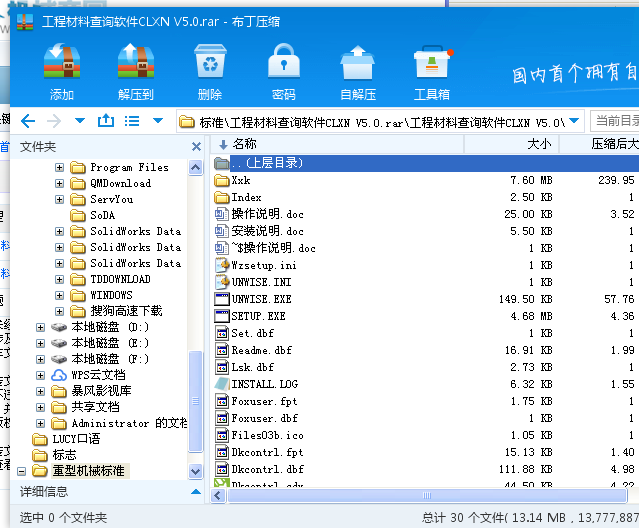Screen dimensions: 639x528
Task: Select 操作说明.doc file icon
Action: (x=222, y=214)
